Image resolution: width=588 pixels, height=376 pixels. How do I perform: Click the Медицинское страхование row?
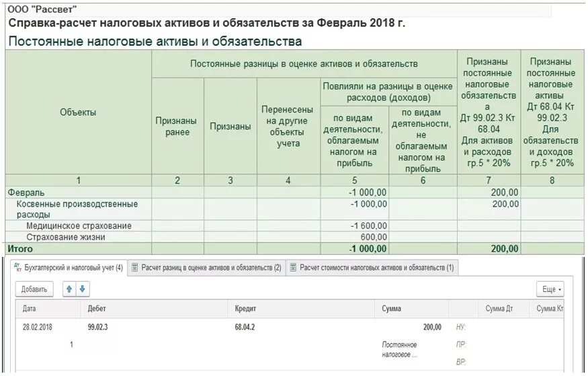coord(79,226)
